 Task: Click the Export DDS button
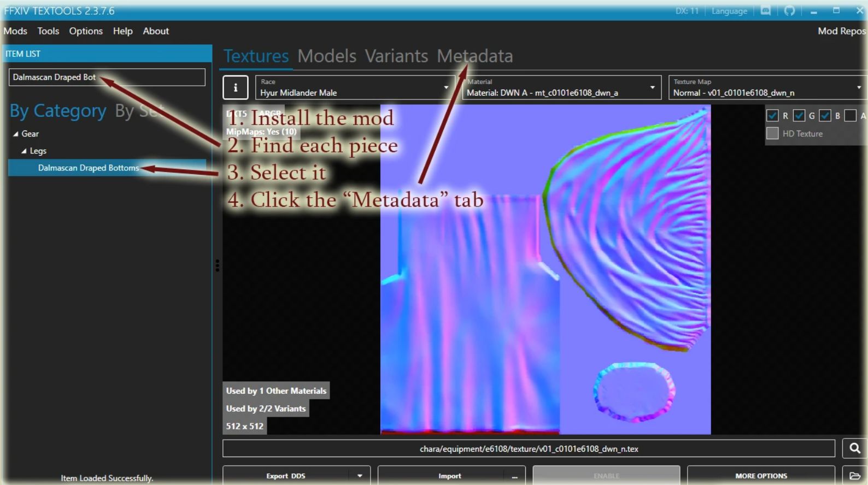[286, 476]
